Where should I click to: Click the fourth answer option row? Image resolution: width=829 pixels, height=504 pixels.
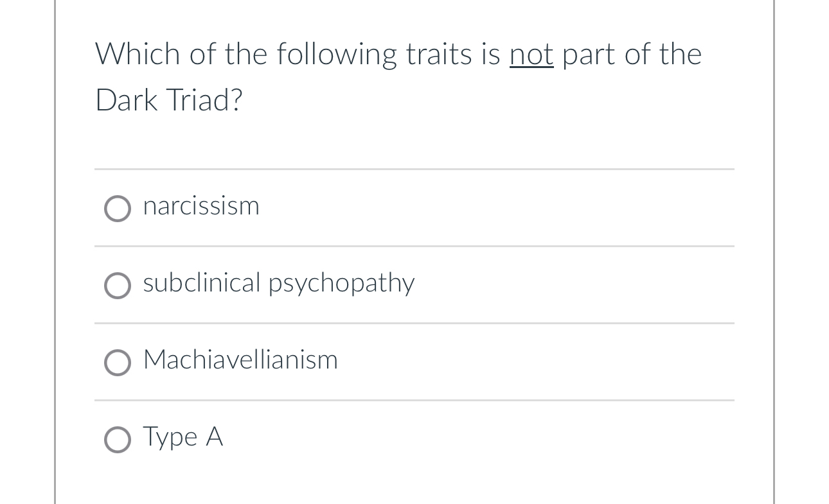(x=415, y=439)
